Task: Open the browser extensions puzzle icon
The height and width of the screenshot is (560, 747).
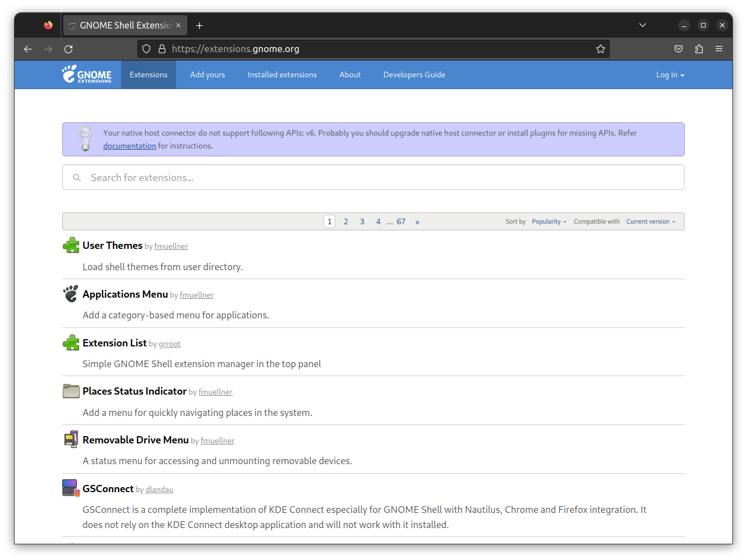Action: pyautogui.click(x=699, y=49)
